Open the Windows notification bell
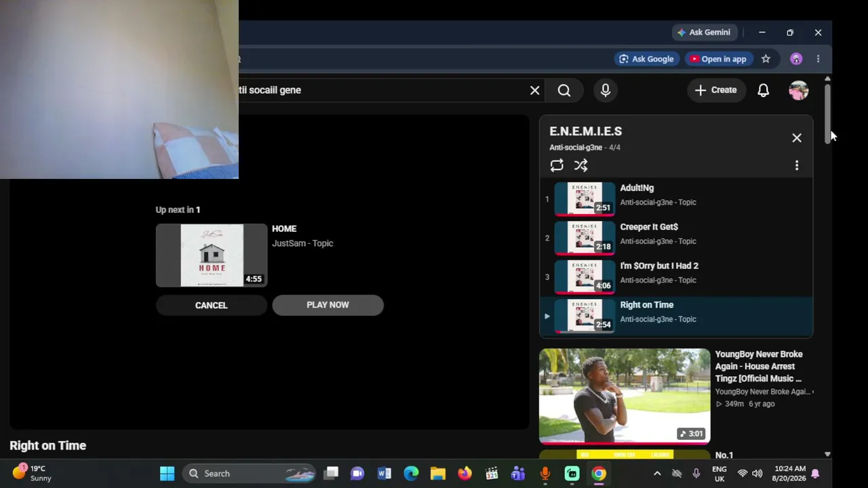Image resolution: width=868 pixels, height=488 pixels. 816,474
